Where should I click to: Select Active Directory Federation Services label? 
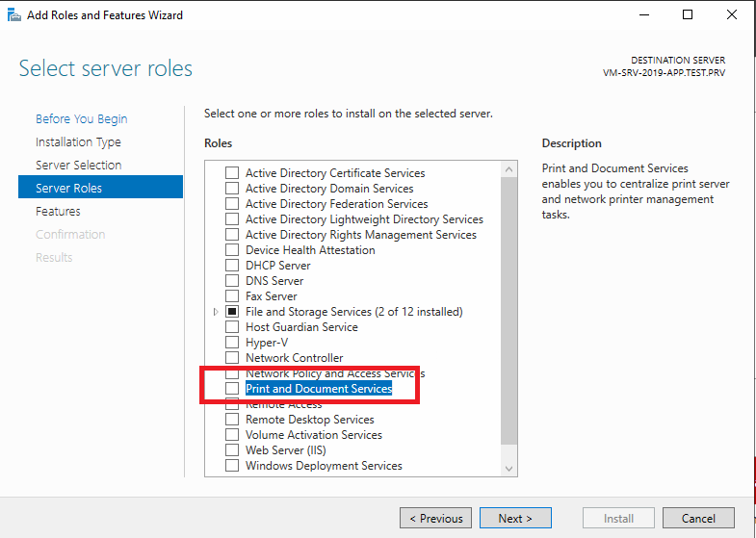tap(336, 204)
